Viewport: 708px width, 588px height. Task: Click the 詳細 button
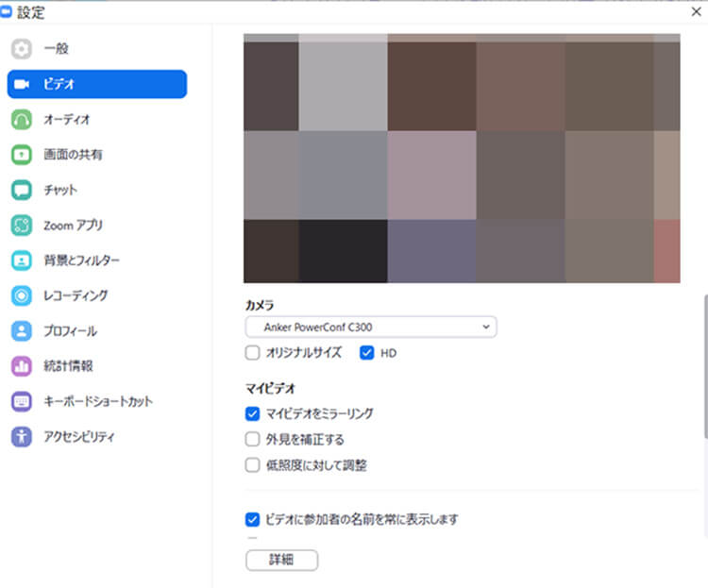coord(281,560)
